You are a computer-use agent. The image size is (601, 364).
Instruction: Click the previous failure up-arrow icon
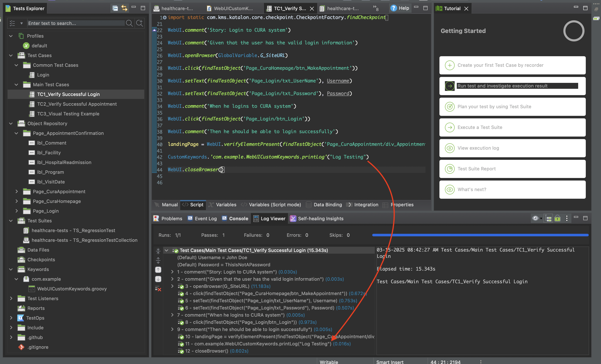click(158, 270)
